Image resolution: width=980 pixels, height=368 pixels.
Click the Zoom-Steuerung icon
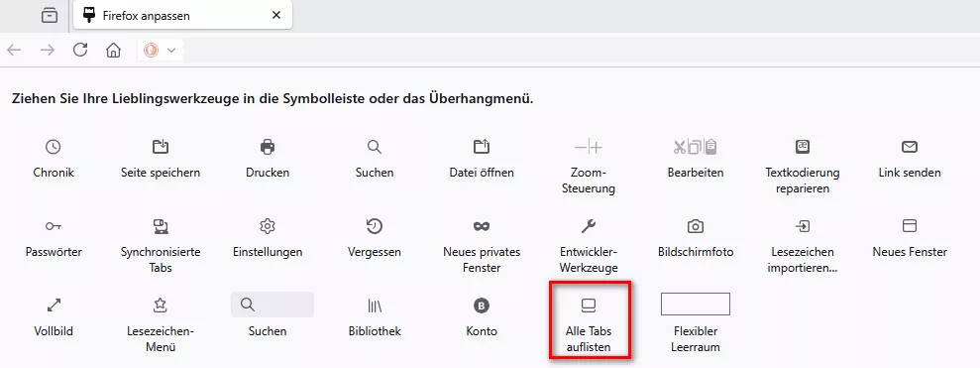tap(588, 148)
